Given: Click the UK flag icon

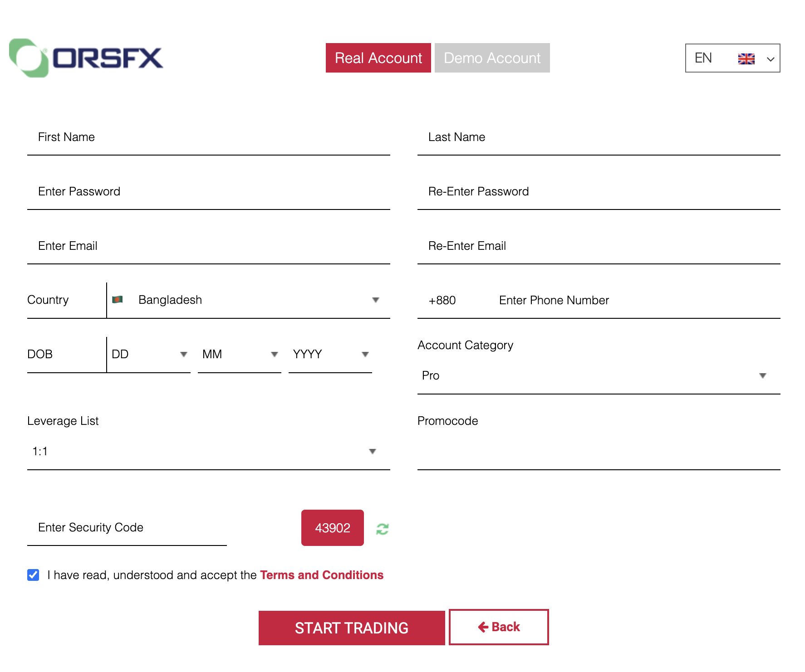Looking at the screenshot, I should (746, 58).
